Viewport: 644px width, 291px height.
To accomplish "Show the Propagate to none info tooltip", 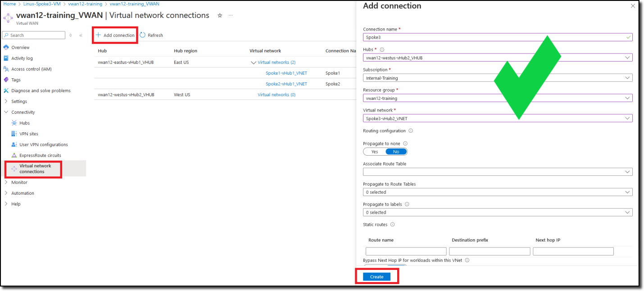I will (x=405, y=143).
